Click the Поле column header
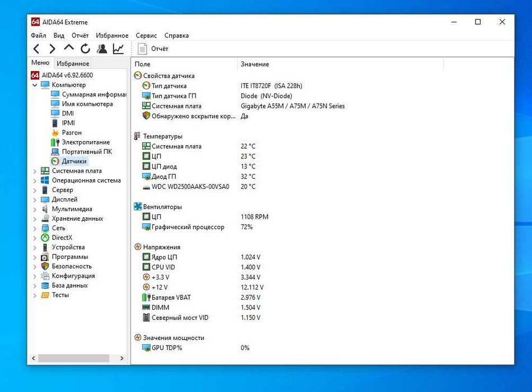 point(185,64)
